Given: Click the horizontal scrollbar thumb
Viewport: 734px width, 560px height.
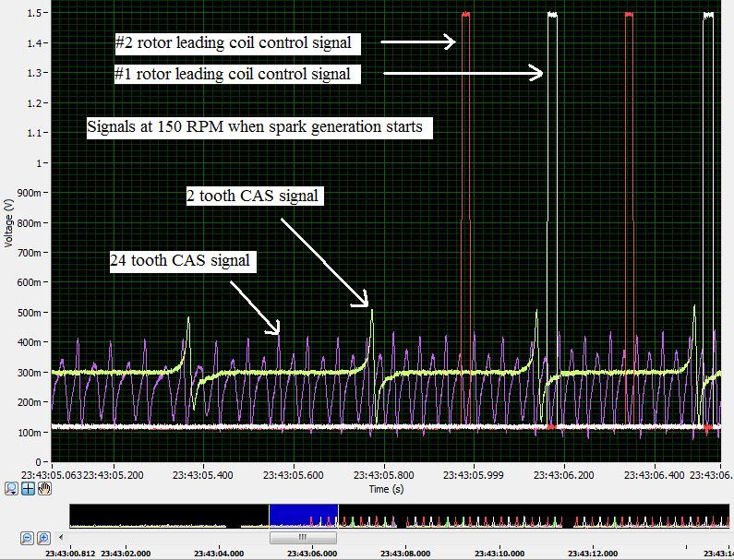Looking at the screenshot, I should (302, 537).
